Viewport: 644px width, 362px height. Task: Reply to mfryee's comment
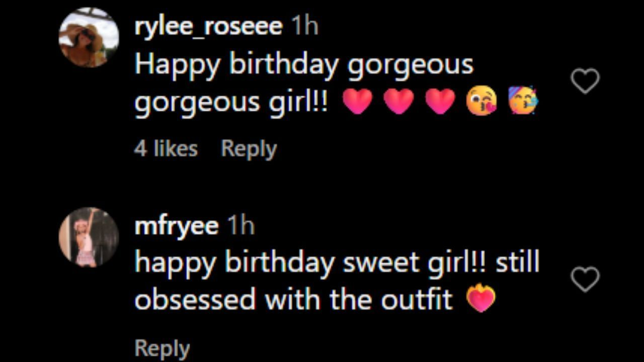click(x=162, y=348)
